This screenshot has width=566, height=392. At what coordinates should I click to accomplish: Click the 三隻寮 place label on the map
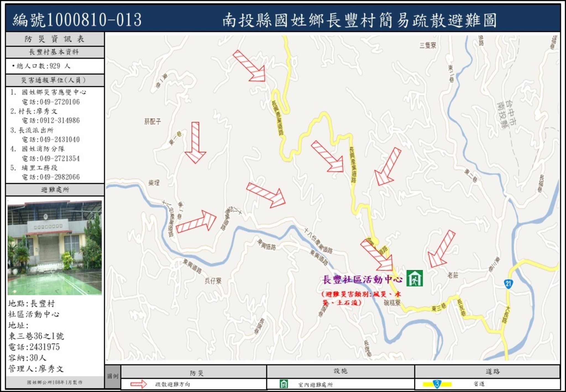click(428, 45)
